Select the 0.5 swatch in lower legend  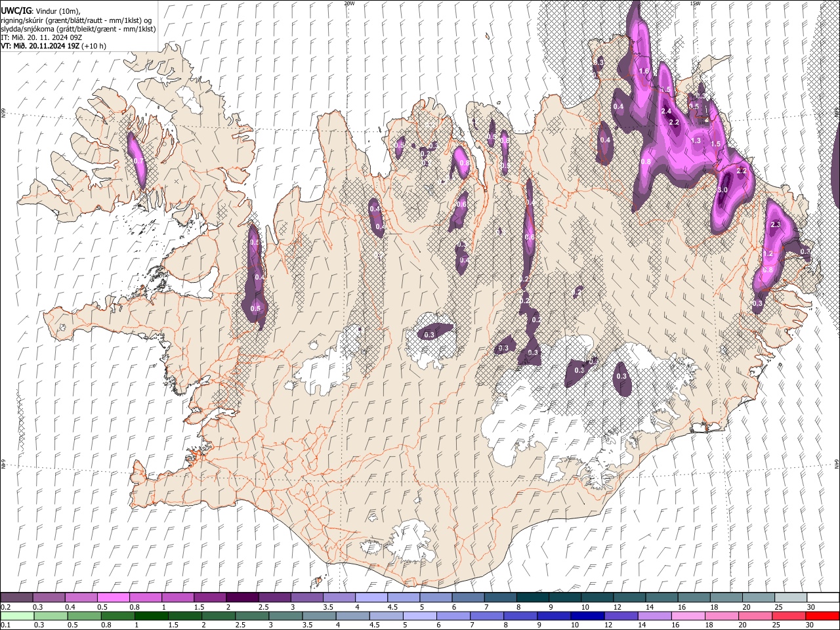pos(84,616)
